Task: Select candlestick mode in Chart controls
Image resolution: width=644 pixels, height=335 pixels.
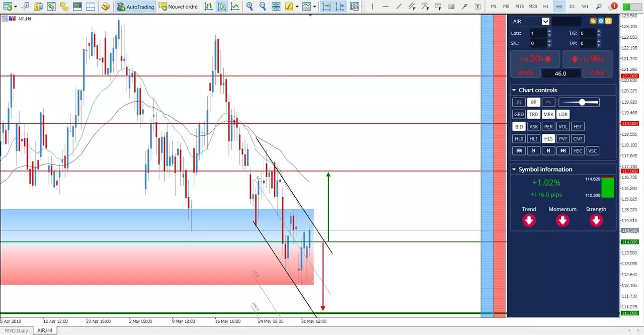Action: (534, 102)
